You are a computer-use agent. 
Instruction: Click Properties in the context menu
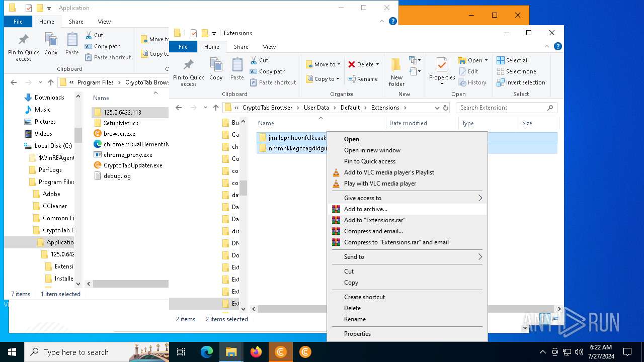[x=407, y=334]
